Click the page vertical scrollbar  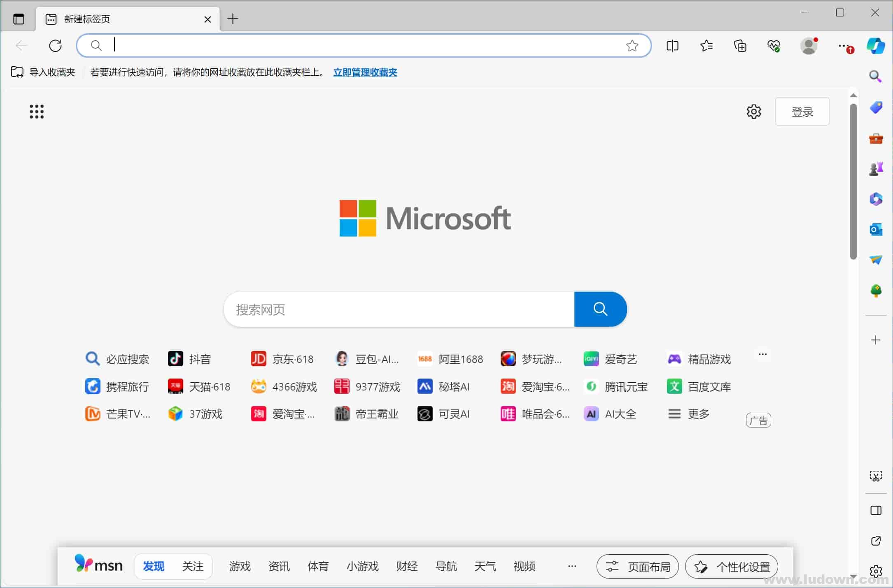pos(853,181)
